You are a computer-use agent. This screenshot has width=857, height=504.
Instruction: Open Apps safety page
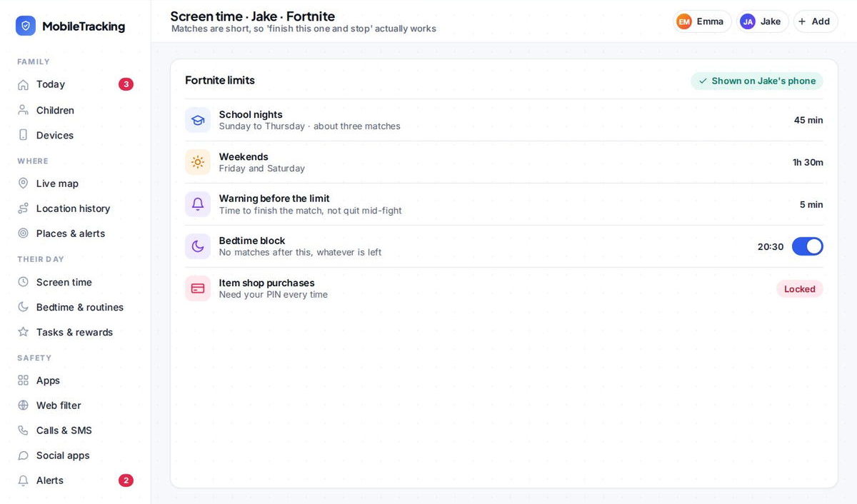pyautogui.click(x=75, y=380)
